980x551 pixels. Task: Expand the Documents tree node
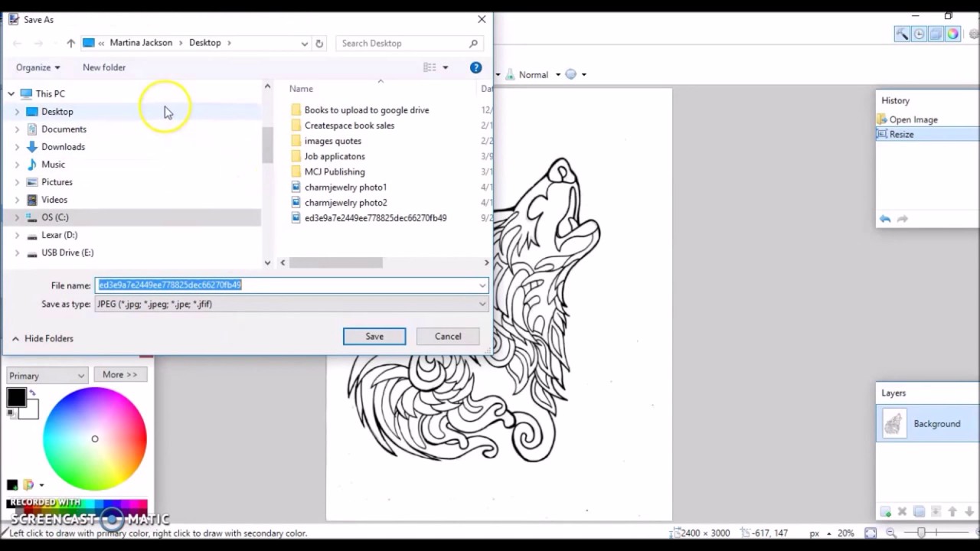(17, 129)
